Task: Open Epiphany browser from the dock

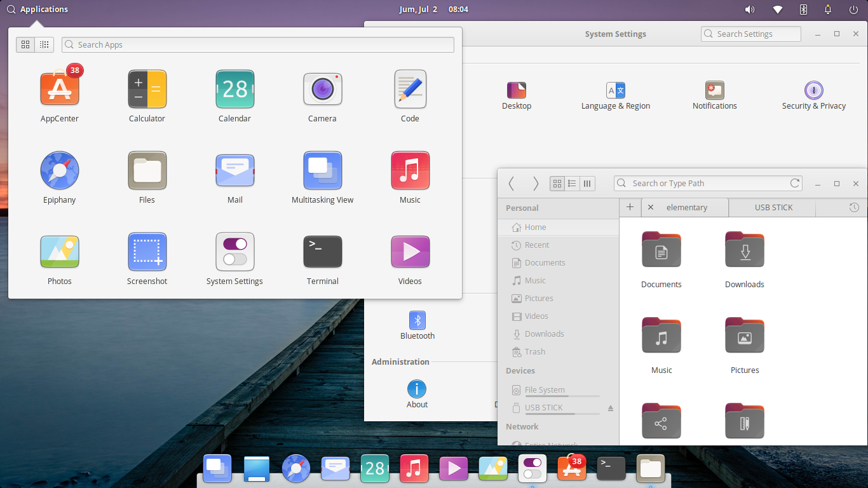Action: click(x=296, y=469)
